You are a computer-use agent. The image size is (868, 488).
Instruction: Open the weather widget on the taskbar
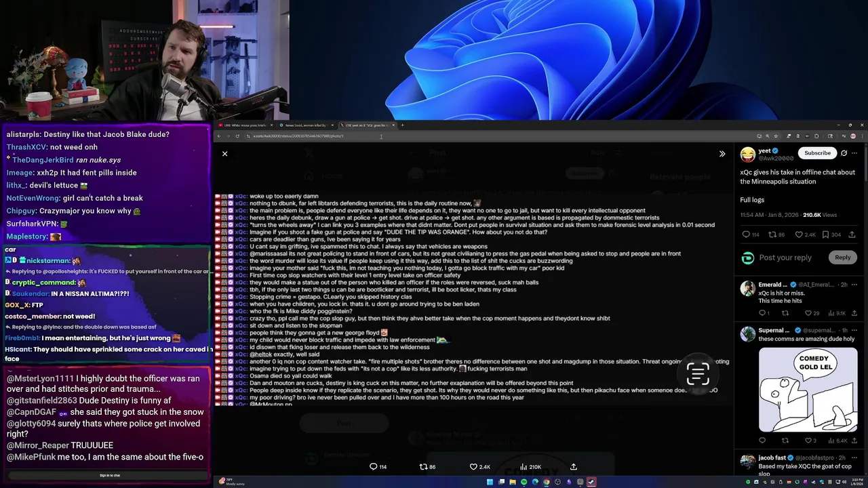tap(232, 482)
